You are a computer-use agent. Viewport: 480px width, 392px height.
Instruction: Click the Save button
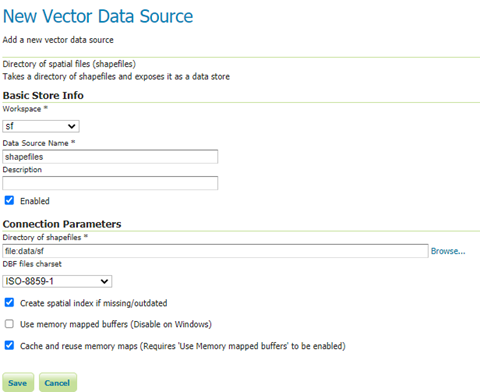click(x=18, y=382)
